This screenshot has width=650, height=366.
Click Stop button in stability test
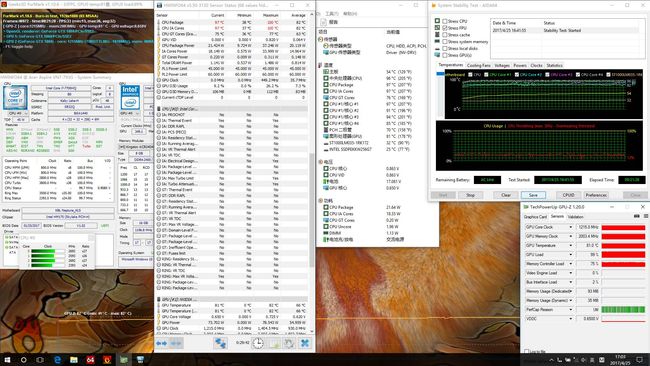[x=471, y=195]
